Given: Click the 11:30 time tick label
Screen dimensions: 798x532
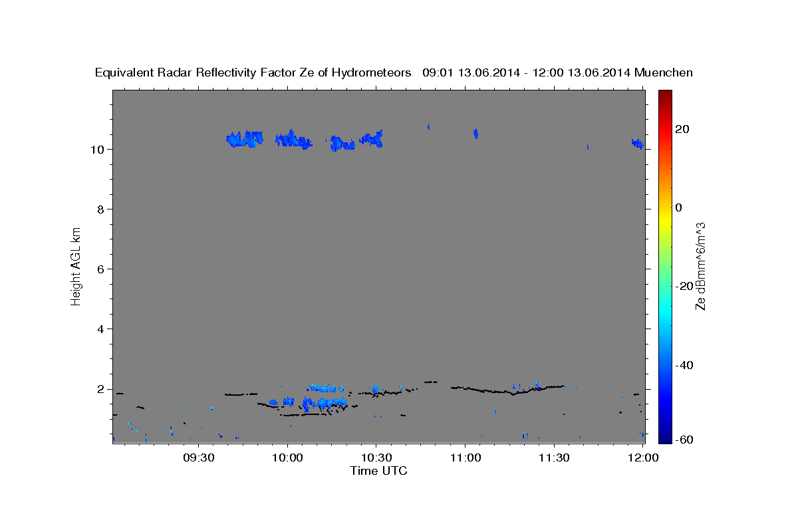Looking at the screenshot, I should (553, 458).
